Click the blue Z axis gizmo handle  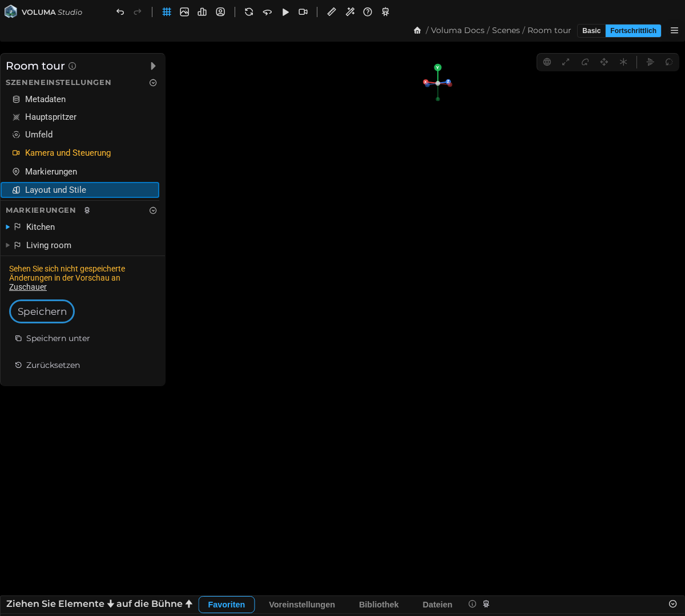point(448,82)
